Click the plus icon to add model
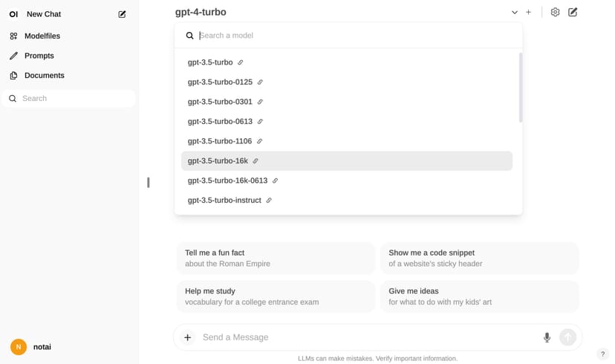 point(529,12)
